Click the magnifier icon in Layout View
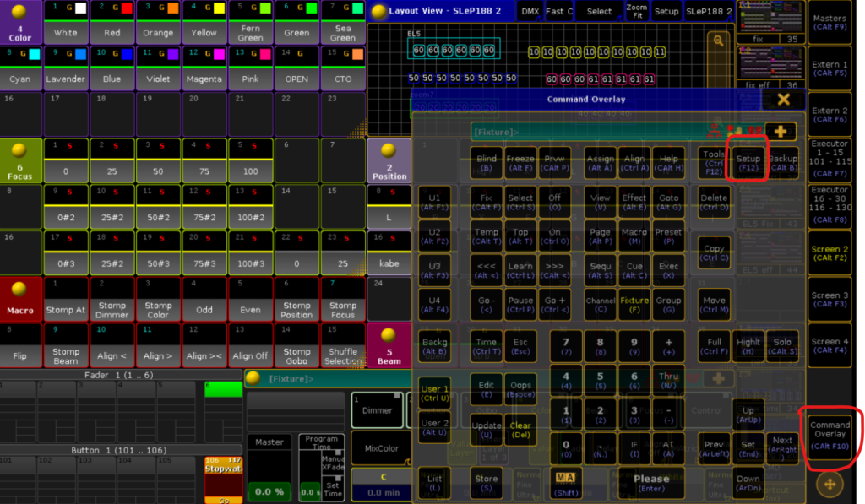The width and height of the screenshot is (865, 504). 718,40
